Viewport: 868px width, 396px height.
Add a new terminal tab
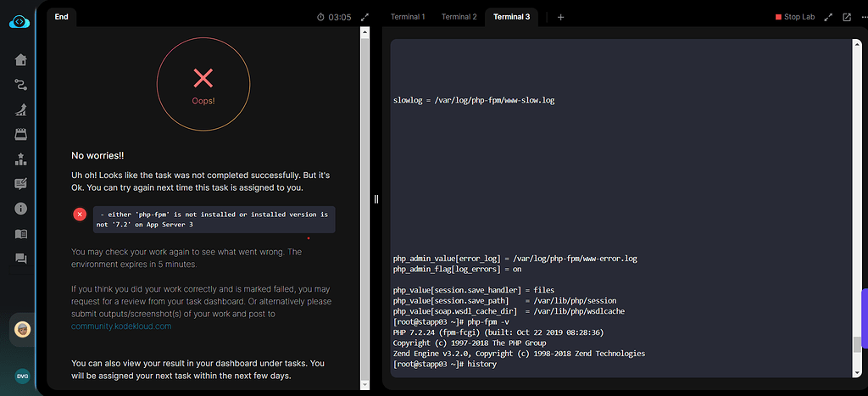560,17
